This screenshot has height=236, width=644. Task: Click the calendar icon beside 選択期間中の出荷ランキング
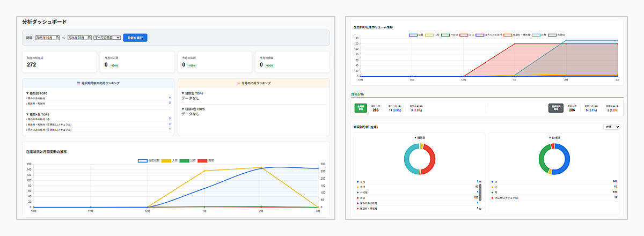tap(79, 83)
